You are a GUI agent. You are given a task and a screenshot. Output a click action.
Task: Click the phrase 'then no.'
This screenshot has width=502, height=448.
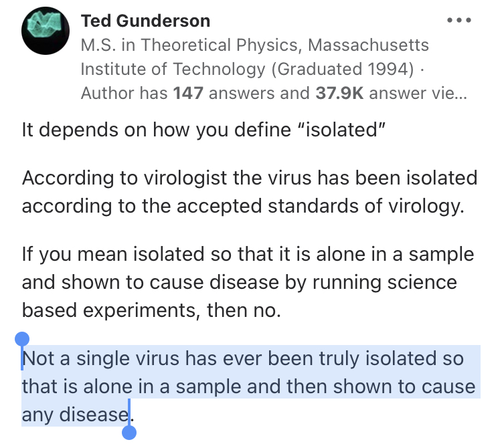[244, 310]
